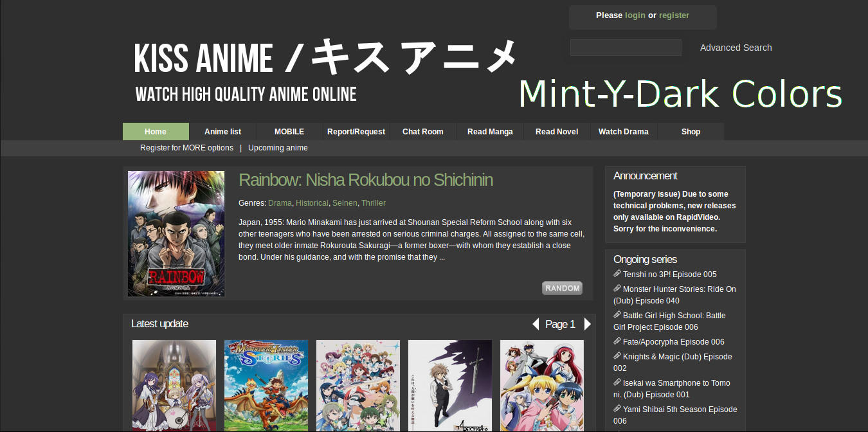The width and height of the screenshot is (868, 432).
Task: Open Knights & Magic (Dub) Episode 002
Action: [673, 363]
